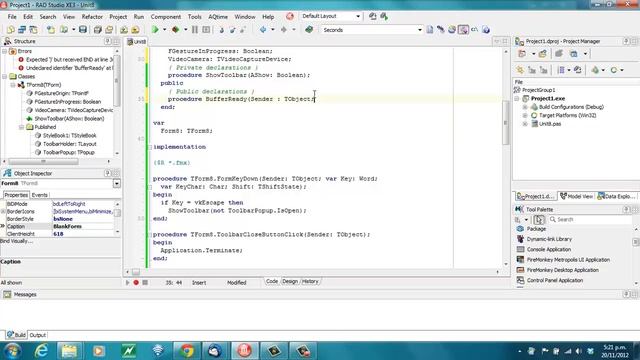Expand the BorderIcons property

[x=3, y=211]
